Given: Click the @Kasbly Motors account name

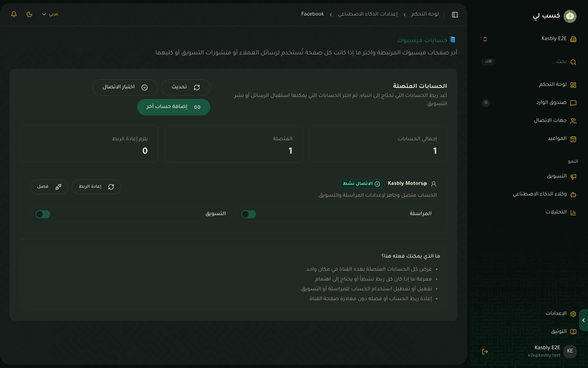Looking at the screenshot, I should point(407,184).
